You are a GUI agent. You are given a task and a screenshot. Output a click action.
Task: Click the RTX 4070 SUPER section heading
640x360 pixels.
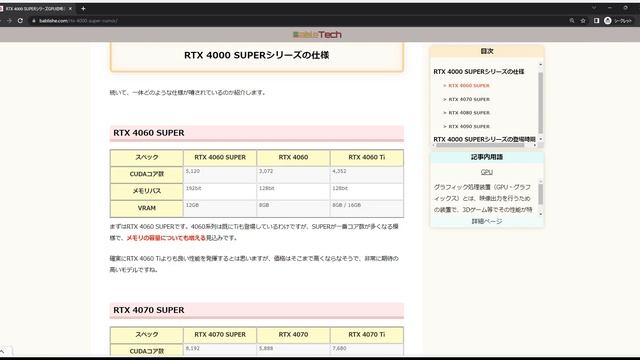pos(257,310)
